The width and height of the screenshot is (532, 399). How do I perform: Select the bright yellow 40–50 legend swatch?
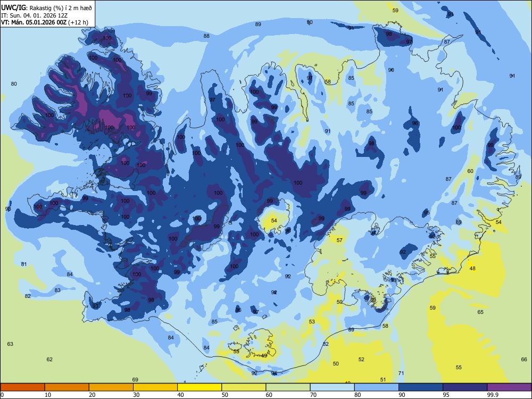tap(199, 387)
